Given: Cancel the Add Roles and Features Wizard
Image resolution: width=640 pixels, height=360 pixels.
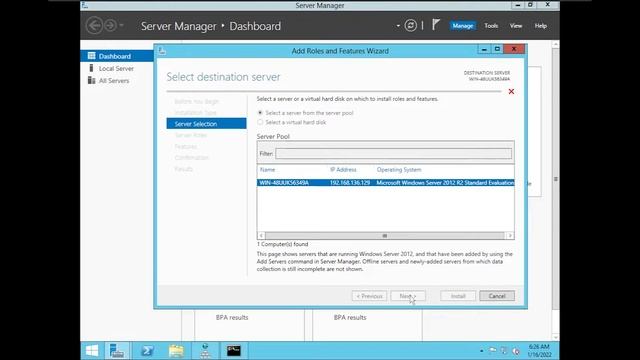Looking at the screenshot, I should (x=497, y=296).
